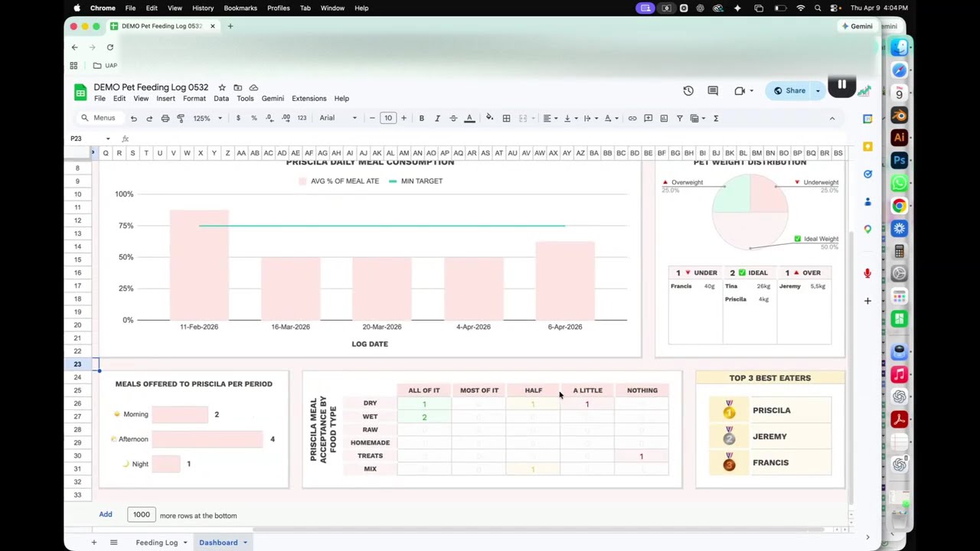Image resolution: width=980 pixels, height=551 pixels.
Task: Click the Insert link icon
Action: click(632, 119)
